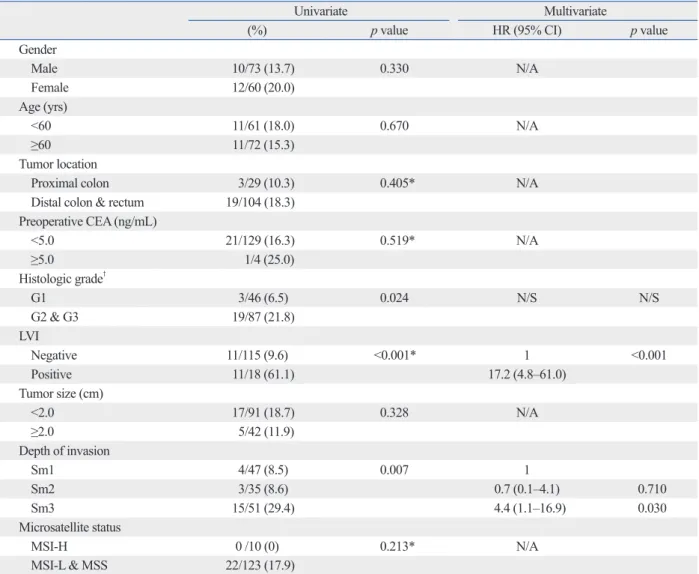Select the value 4/47 (8.5)
The width and height of the screenshot is (699, 574).
click(x=263, y=471)
